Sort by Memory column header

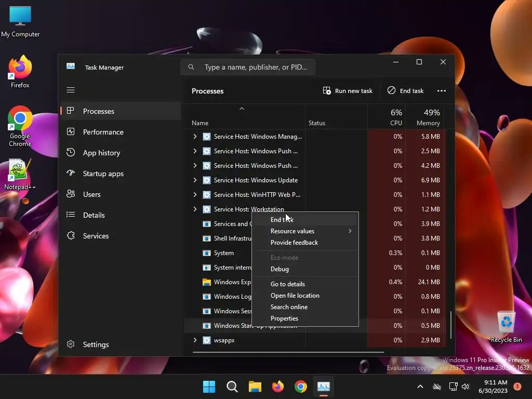click(425, 117)
